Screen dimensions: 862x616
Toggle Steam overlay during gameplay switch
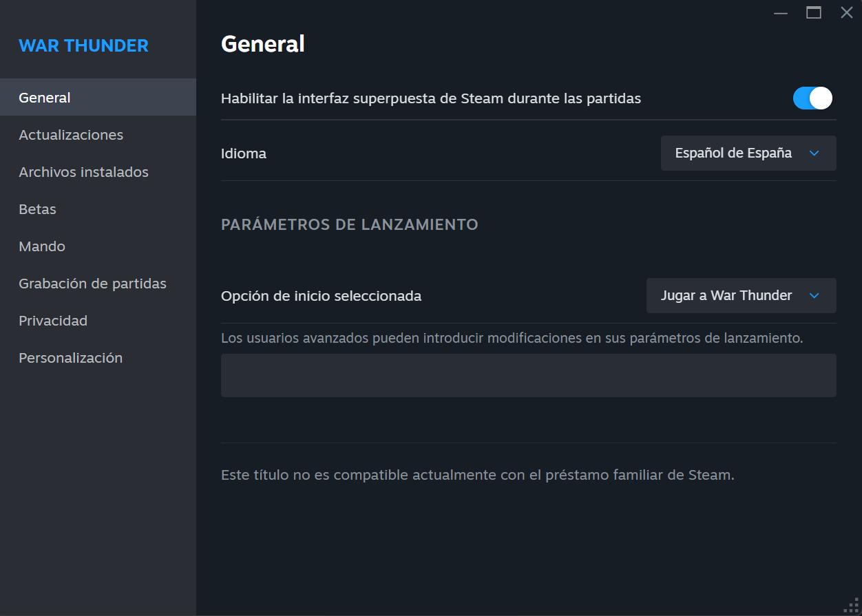pyautogui.click(x=812, y=98)
